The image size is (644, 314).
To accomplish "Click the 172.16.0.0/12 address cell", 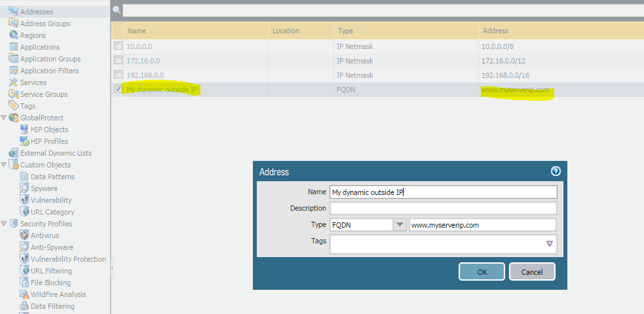I will pyautogui.click(x=561, y=61).
